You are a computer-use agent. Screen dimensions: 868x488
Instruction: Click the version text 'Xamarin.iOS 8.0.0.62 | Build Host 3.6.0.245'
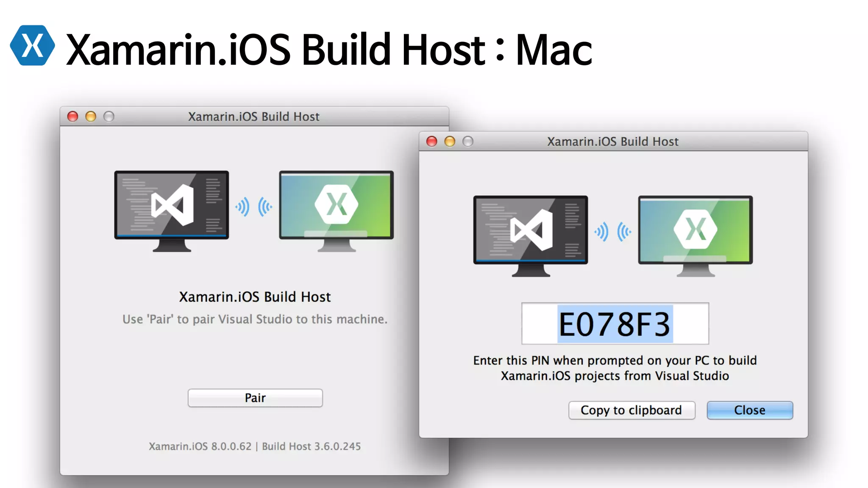(255, 446)
